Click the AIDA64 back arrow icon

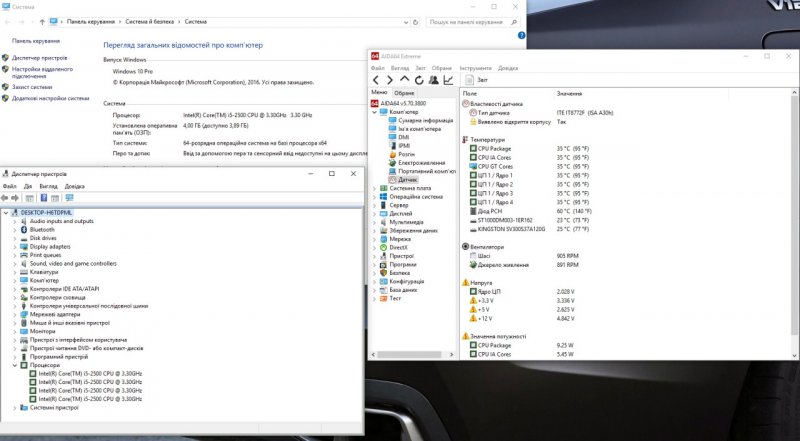[376, 80]
